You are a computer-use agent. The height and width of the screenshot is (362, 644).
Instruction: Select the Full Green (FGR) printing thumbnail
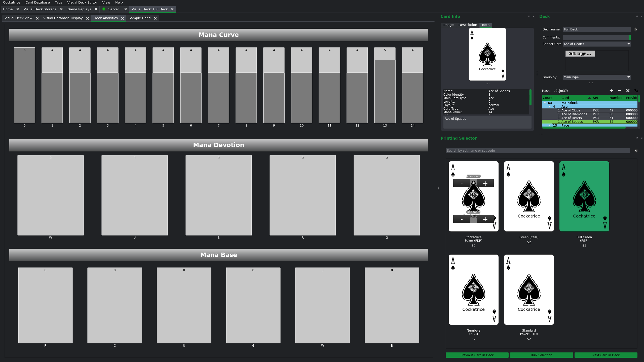[x=584, y=196]
